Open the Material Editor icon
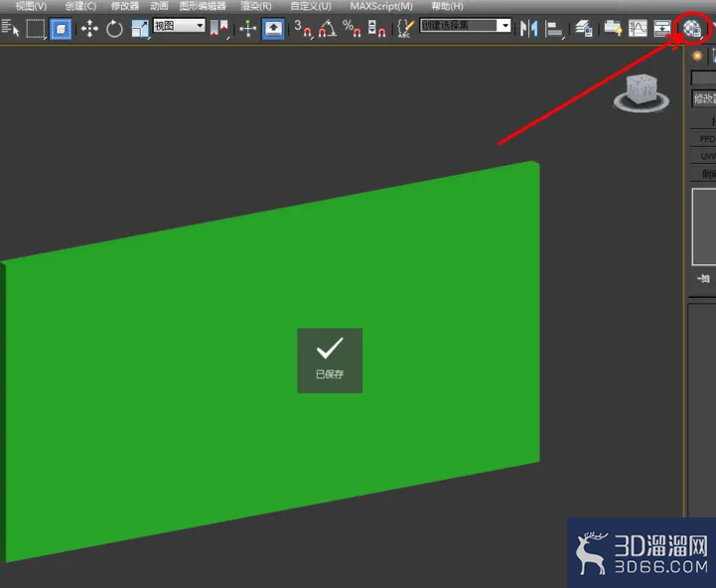Screen dimensions: 716x588 pos(692,29)
